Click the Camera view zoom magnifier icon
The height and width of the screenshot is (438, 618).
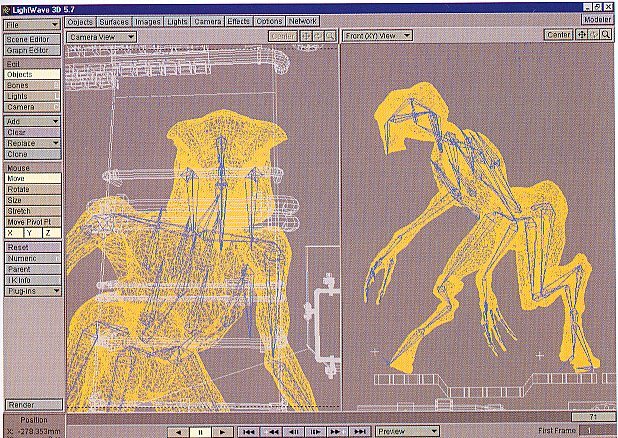click(x=330, y=36)
